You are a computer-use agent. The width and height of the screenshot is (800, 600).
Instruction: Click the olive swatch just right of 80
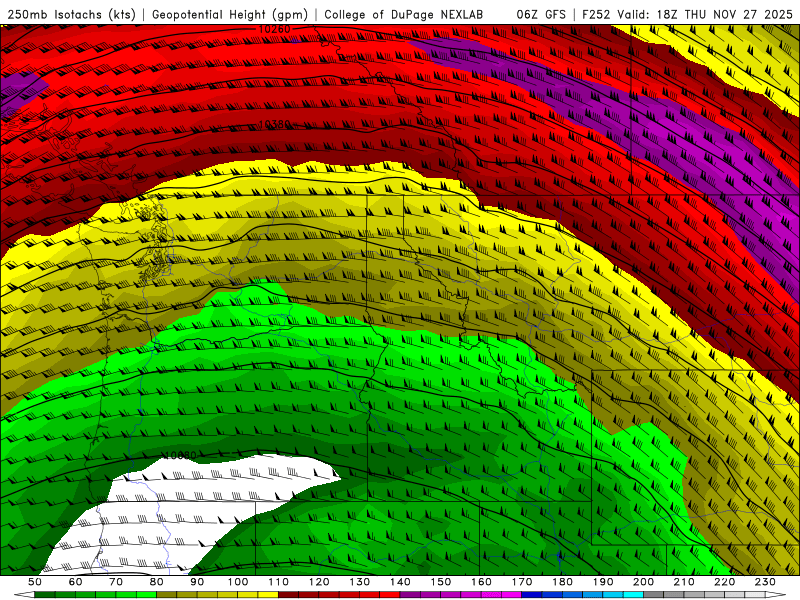[x=166, y=595]
